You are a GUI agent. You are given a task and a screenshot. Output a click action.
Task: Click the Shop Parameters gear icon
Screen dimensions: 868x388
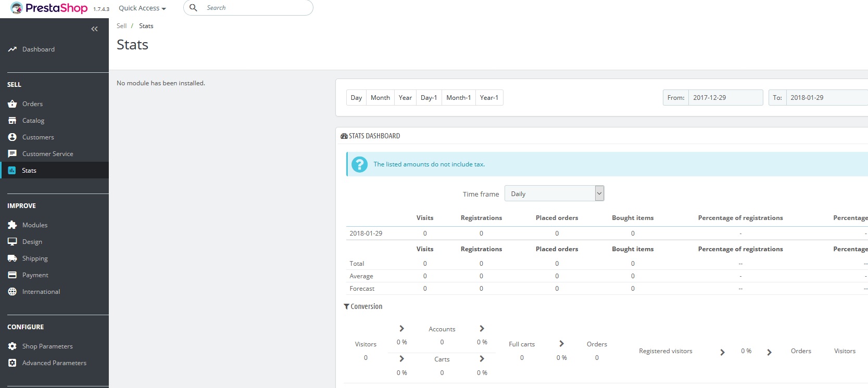coord(12,346)
